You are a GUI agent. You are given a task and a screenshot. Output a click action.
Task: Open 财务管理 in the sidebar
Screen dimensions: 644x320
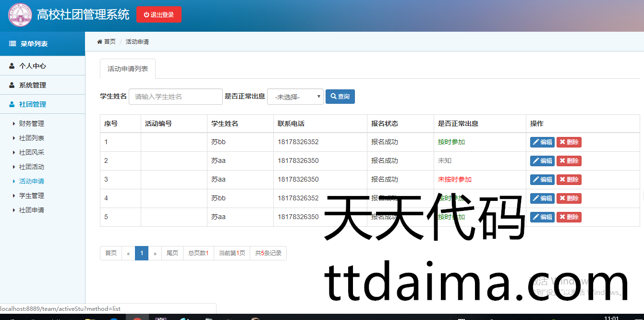point(31,123)
